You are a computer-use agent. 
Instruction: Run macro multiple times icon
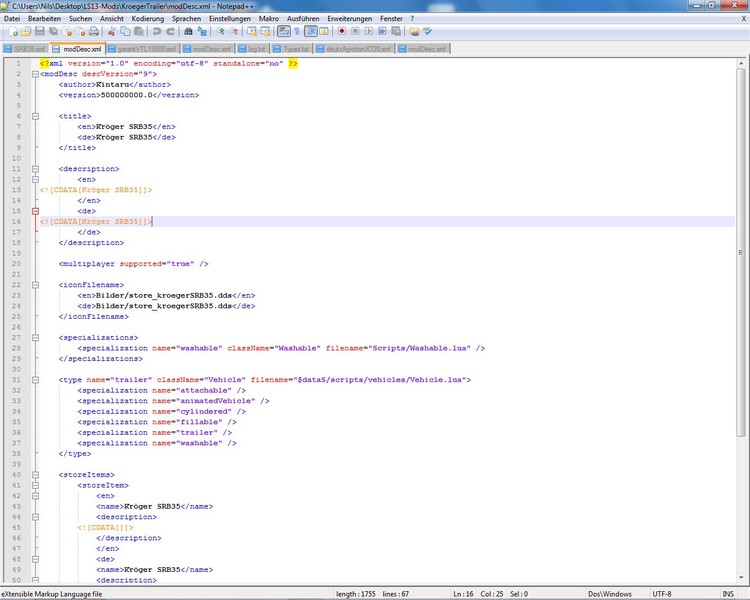(382, 32)
